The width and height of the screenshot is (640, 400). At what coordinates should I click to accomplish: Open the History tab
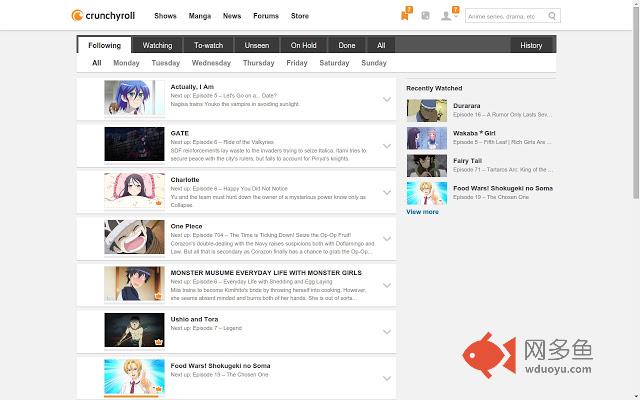point(531,45)
